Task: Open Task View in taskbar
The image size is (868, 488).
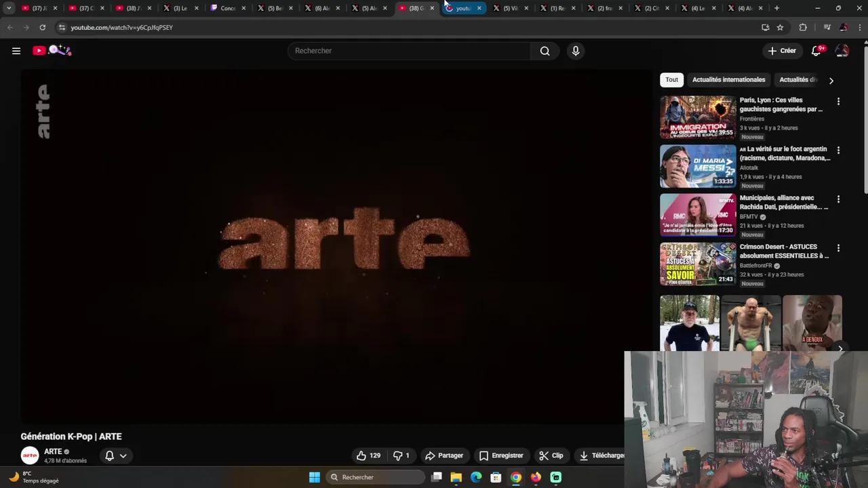Action: (437, 477)
